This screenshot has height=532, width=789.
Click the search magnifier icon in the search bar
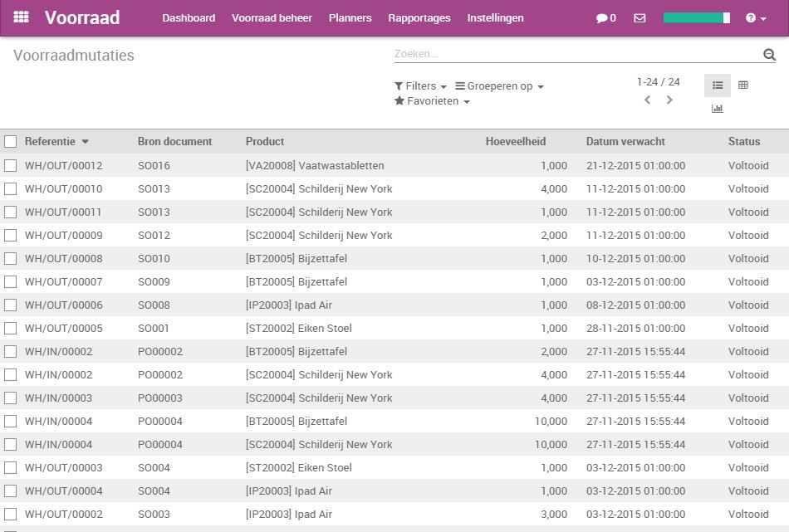(x=767, y=53)
